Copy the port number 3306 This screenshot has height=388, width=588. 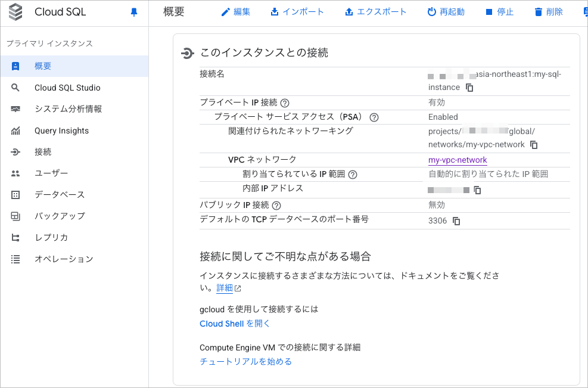point(456,221)
